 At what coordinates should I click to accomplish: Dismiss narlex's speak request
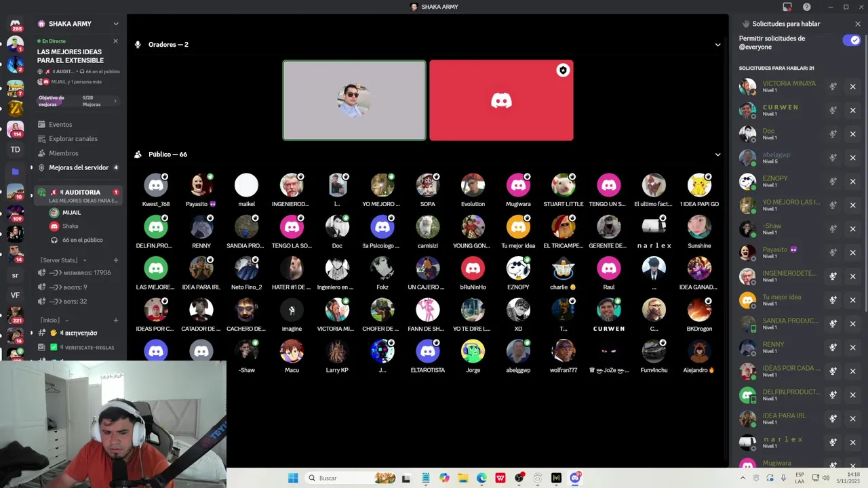click(x=853, y=443)
